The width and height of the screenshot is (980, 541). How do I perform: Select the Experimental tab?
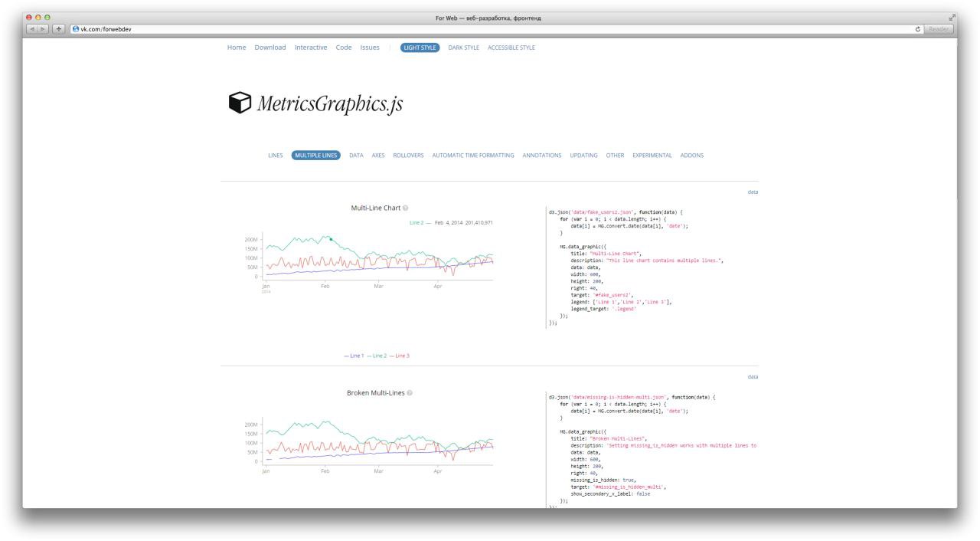coord(652,156)
